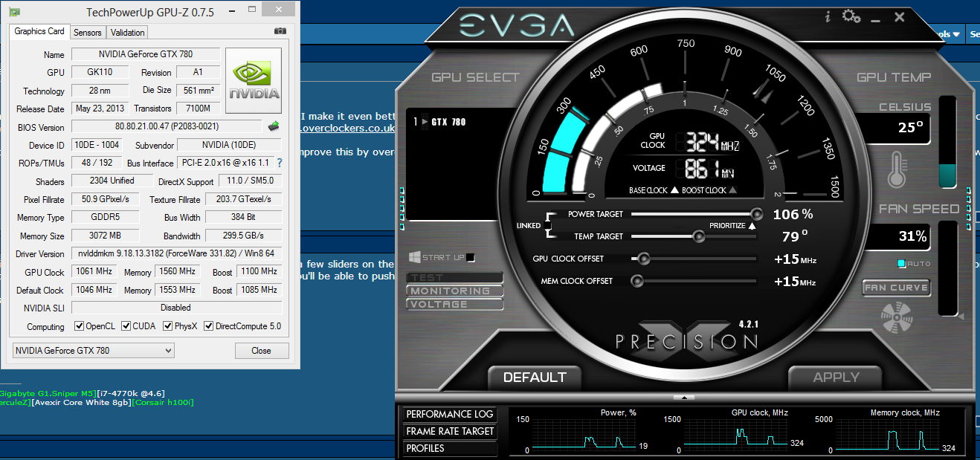The image size is (980, 460).
Task: Select GTX 780 in the GPU Select list
Action: coord(448,121)
